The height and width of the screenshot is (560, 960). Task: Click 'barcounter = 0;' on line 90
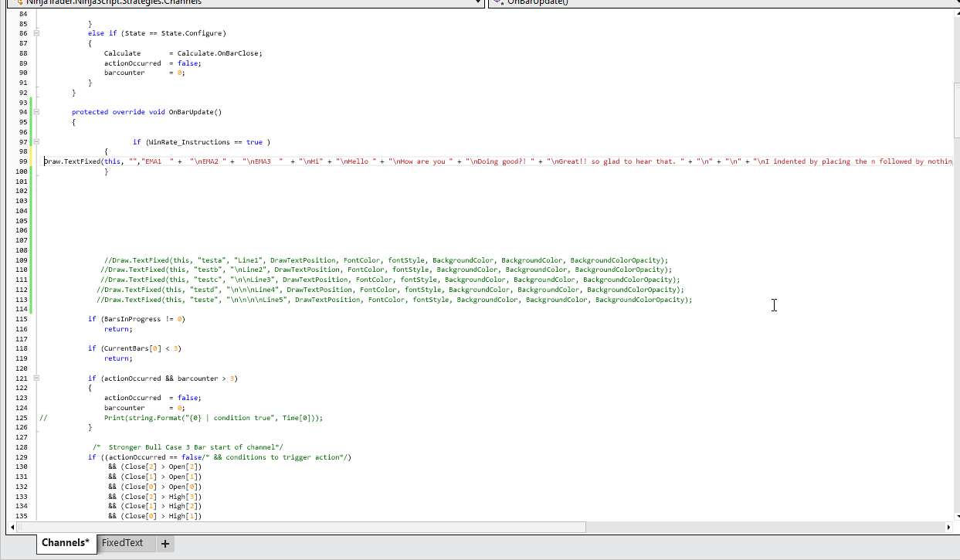click(x=144, y=73)
